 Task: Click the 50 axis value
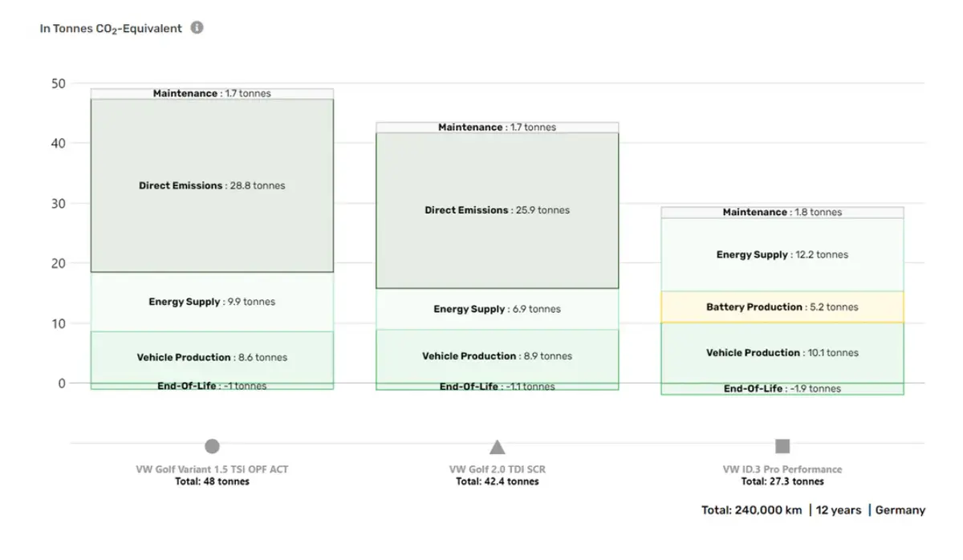[x=57, y=83]
